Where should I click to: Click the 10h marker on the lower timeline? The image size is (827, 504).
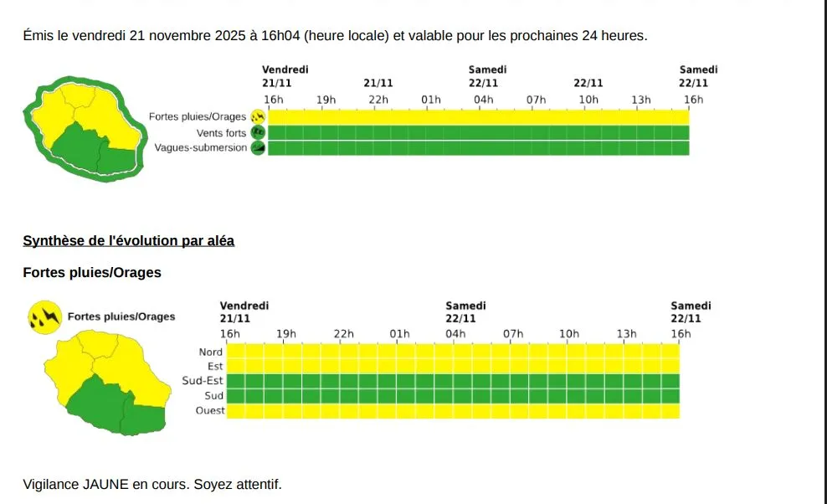click(x=569, y=333)
